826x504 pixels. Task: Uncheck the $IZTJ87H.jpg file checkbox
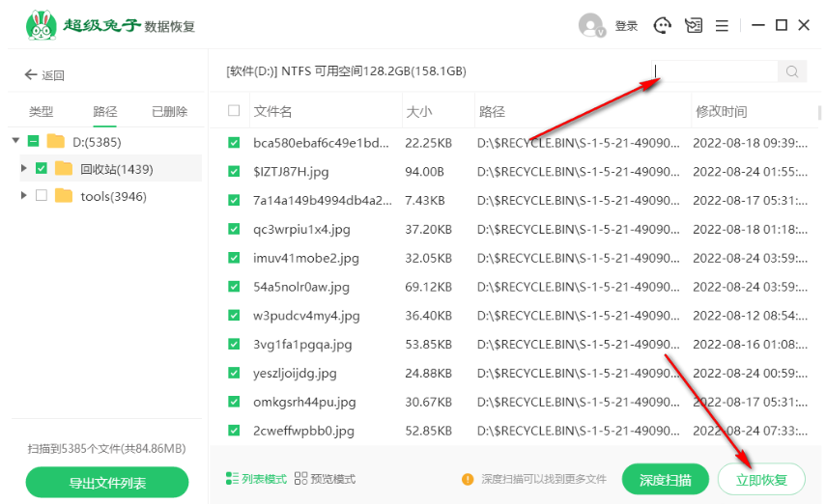pyautogui.click(x=234, y=172)
